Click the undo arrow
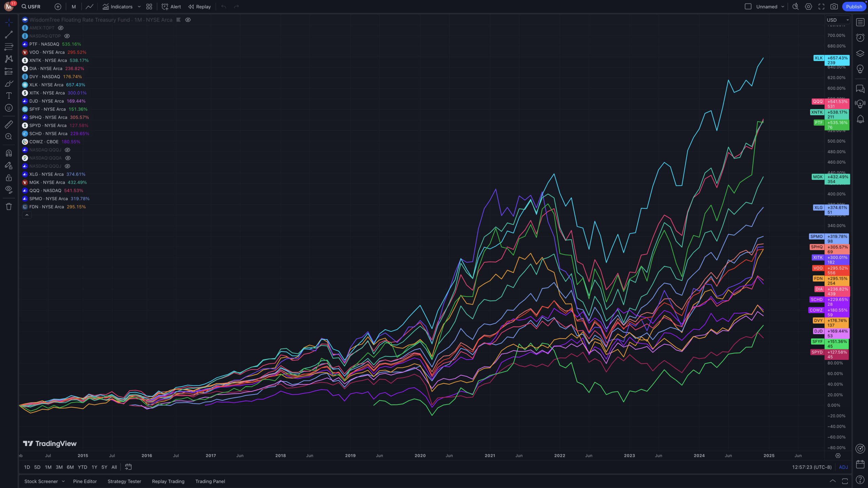The image size is (868, 488). [x=223, y=6]
